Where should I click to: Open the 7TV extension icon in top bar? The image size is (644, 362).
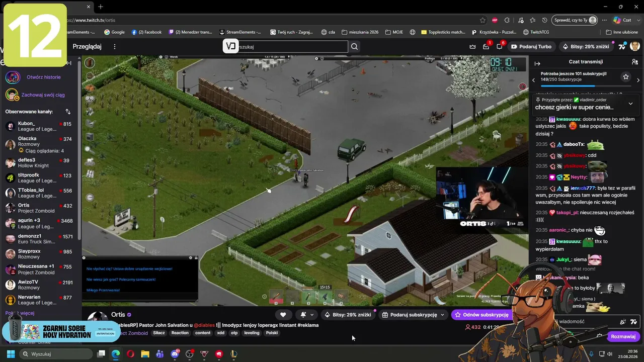(622, 47)
